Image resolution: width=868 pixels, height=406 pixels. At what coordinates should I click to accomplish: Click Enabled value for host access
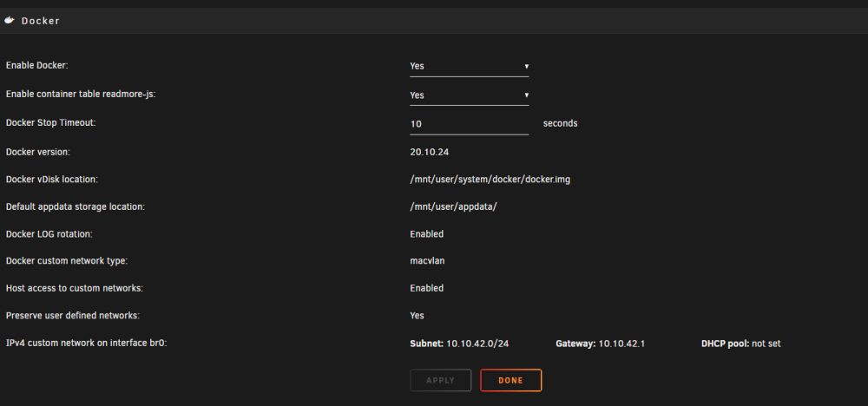[x=427, y=288]
